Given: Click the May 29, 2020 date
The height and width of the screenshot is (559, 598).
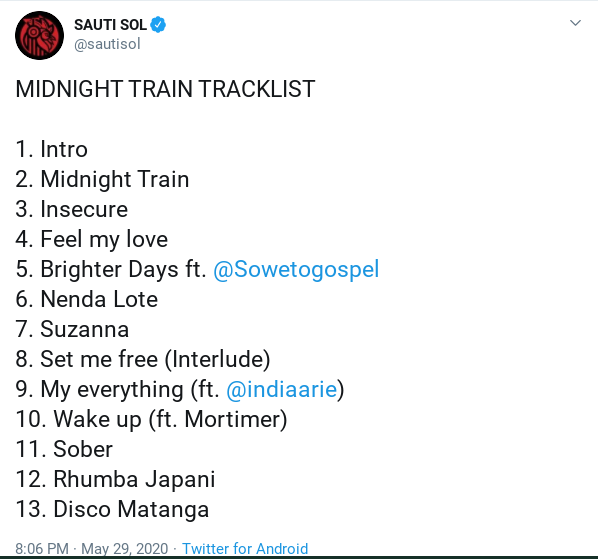Looking at the screenshot, I should (125, 549).
